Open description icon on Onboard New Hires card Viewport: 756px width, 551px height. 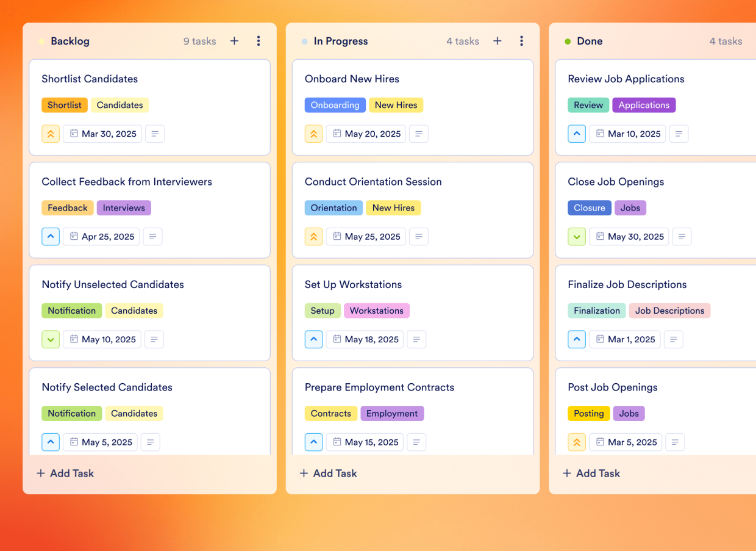[418, 134]
